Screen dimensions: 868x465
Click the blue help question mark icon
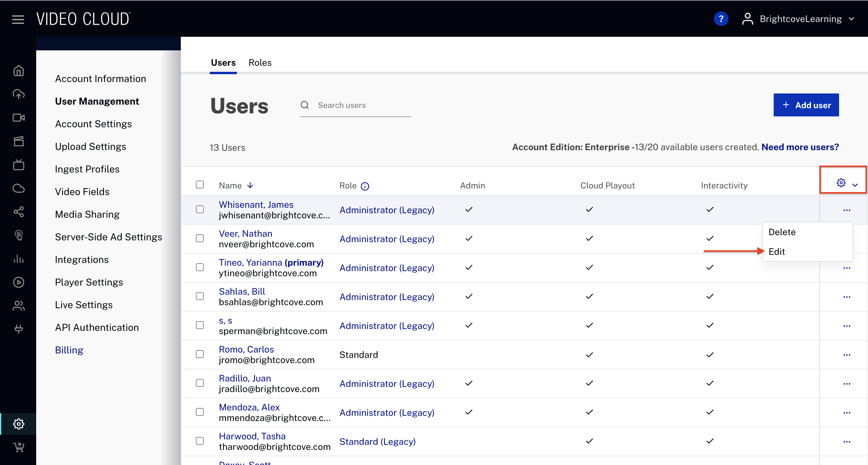pyautogui.click(x=721, y=19)
